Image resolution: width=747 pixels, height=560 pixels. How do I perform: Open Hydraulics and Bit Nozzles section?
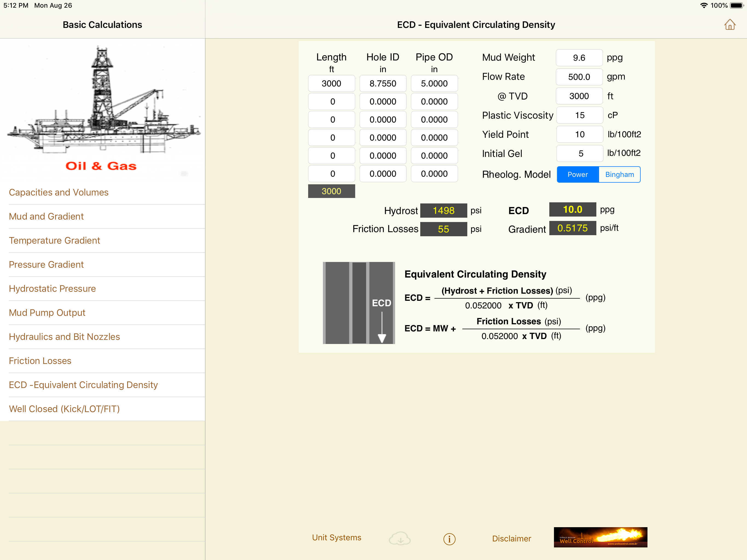click(64, 337)
